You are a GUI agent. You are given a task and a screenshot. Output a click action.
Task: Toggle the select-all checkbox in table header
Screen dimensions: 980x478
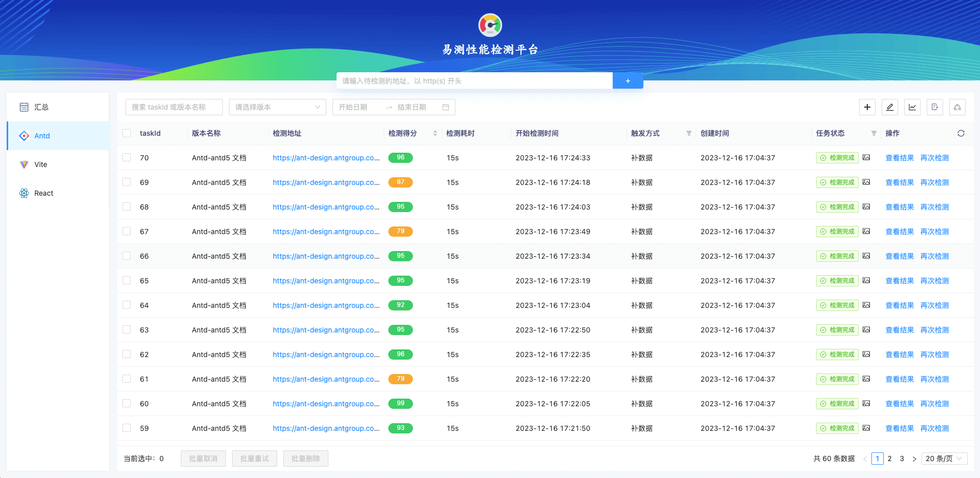click(127, 133)
